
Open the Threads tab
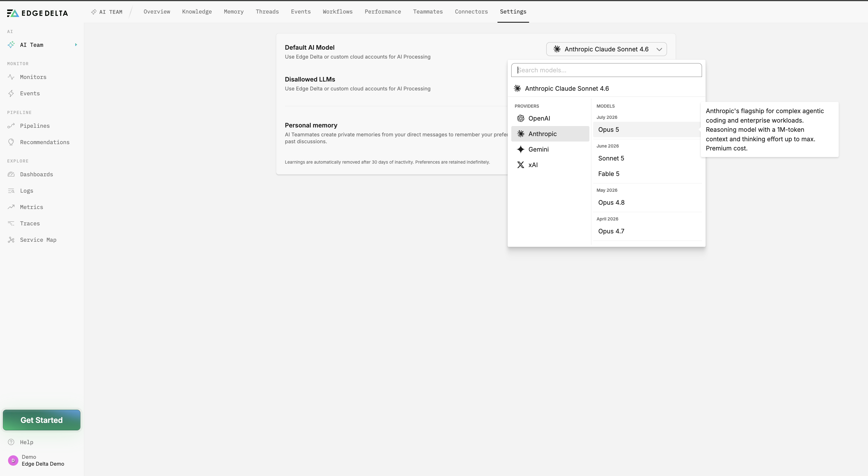point(267,12)
